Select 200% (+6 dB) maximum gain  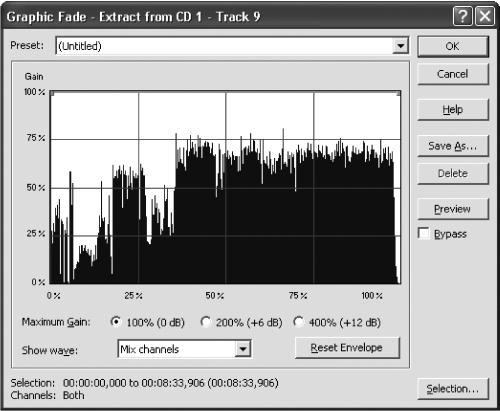coord(205,322)
